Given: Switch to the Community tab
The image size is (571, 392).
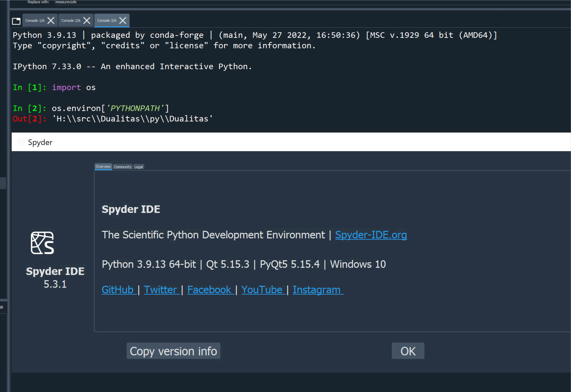Looking at the screenshot, I should click(x=123, y=167).
